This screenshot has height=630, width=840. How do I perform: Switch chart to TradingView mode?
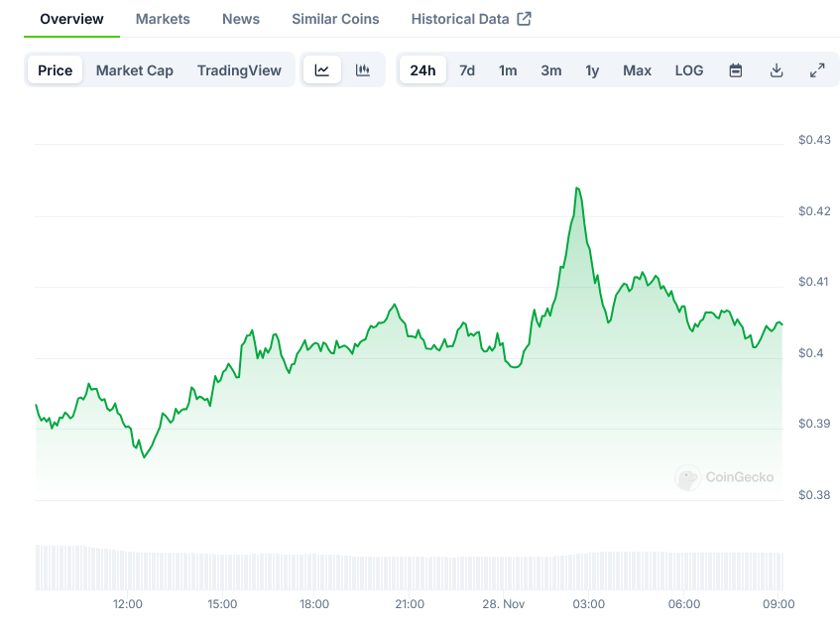coord(239,70)
